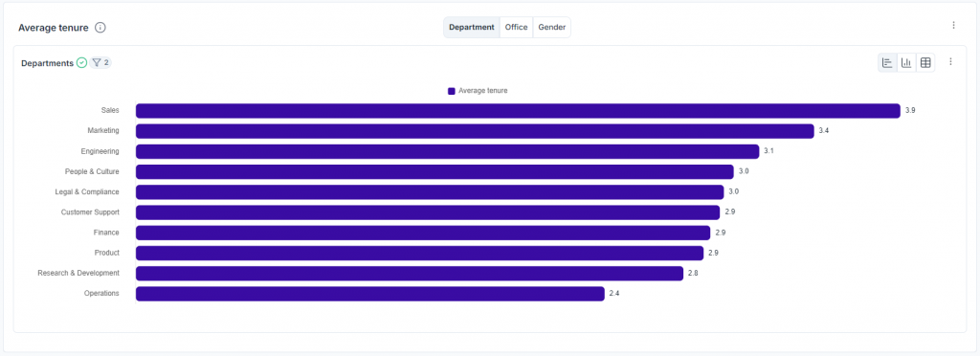Viewport: 980px width, 356px height.
Task: Click the 2.4 value label
Action: tap(614, 294)
